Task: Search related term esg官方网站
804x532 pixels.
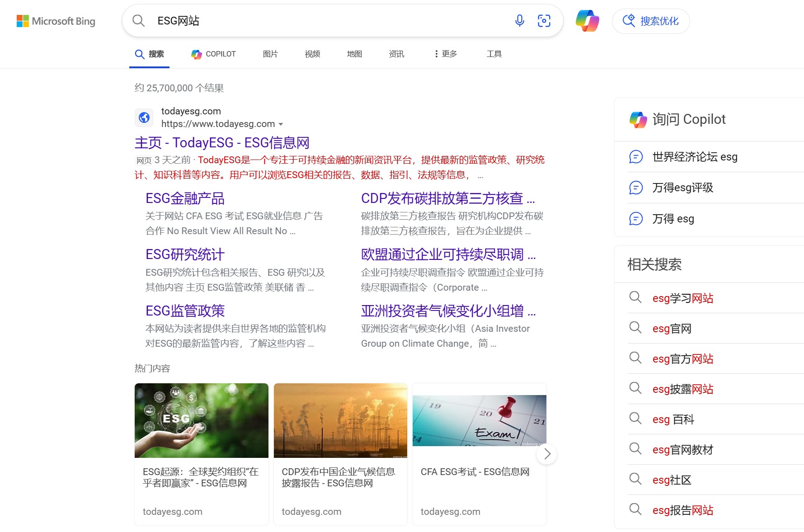Action: pos(683,359)
